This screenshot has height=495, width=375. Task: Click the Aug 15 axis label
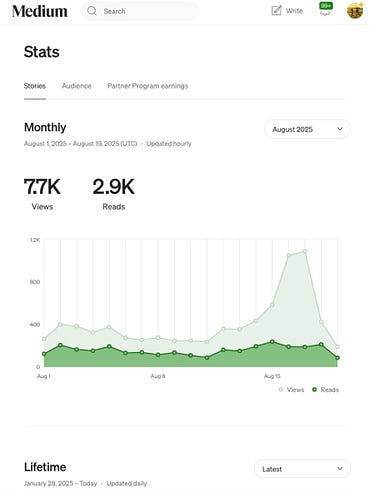(x=272, y=376)
